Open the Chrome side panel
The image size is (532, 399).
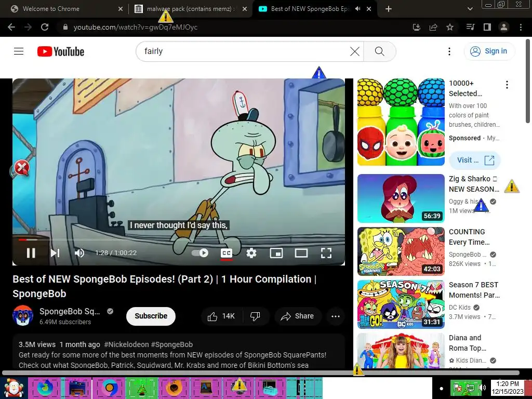(487, 27)
